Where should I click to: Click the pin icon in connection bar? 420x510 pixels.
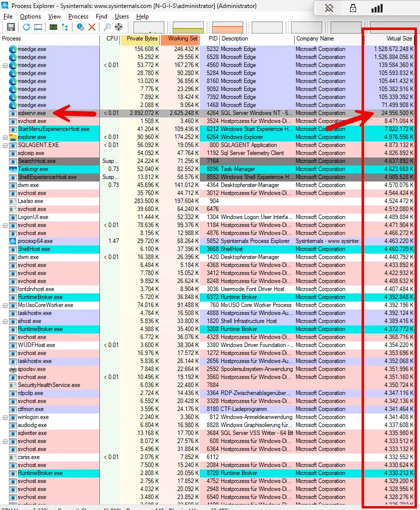pos(329,8)
